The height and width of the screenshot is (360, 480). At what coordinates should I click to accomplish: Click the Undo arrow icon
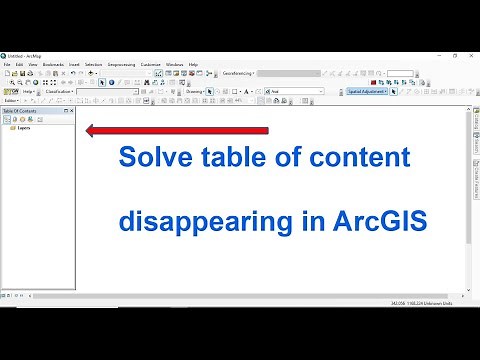point(73,73)
